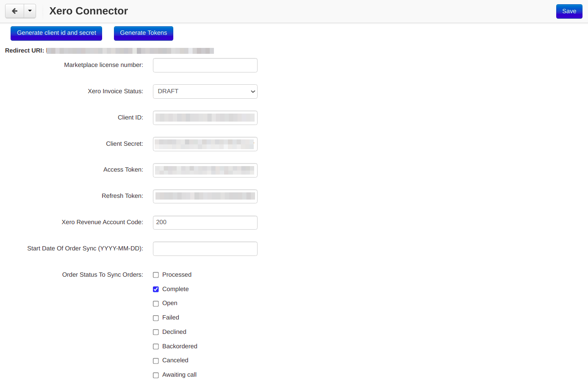Toggle the Declined checkbox
This screenshot has height=386, width=588.
click(156, 332)
